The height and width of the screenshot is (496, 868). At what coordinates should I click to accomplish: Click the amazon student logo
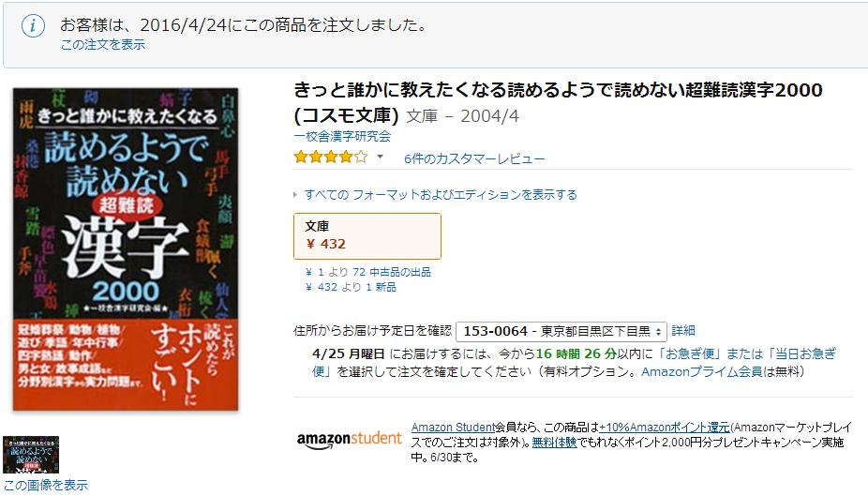click(349, 440)
